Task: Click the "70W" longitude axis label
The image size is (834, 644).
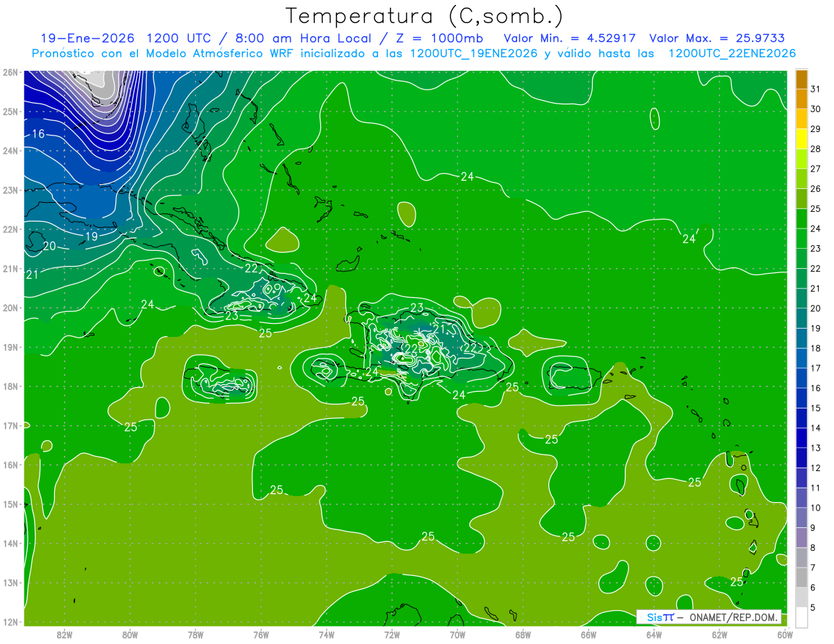Action: coord(457,634)
